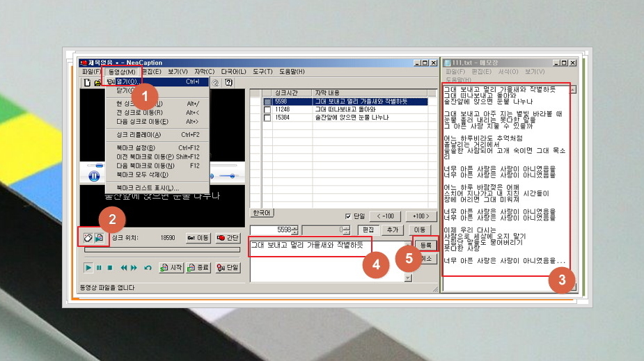
Task: Open the 파일(F) menu in NeoCaption
Action: coord(91,72)
